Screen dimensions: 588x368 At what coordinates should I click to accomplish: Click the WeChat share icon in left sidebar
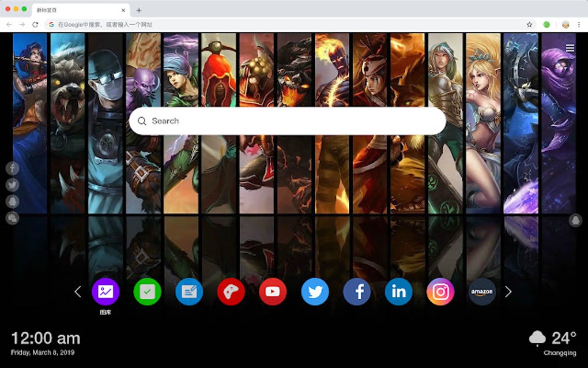click(x=12, y=218)
